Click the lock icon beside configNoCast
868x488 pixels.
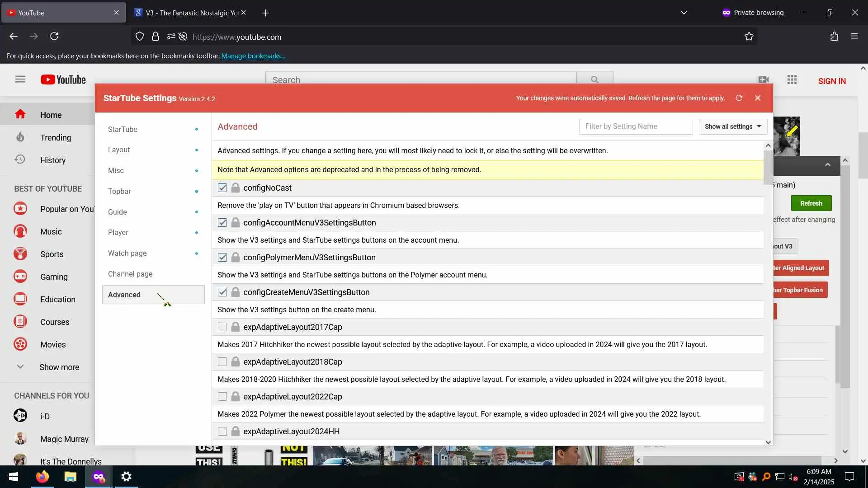click(x=235, y=188)
